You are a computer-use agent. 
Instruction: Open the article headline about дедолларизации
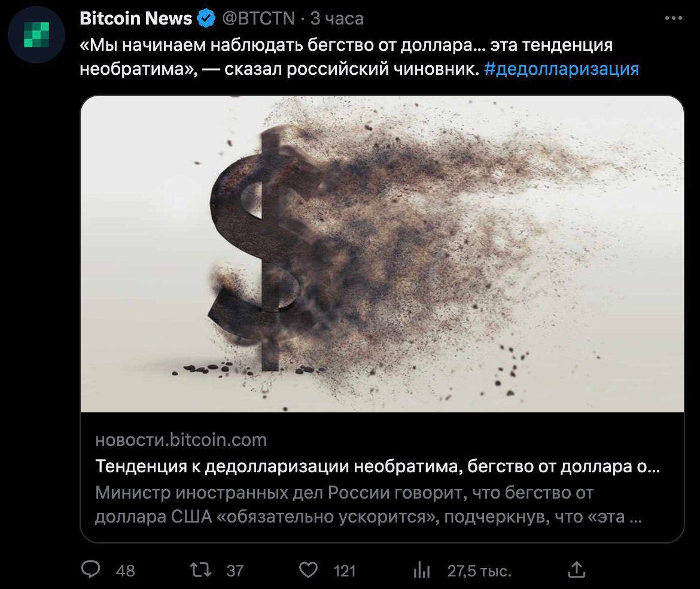tap(378, 466)
